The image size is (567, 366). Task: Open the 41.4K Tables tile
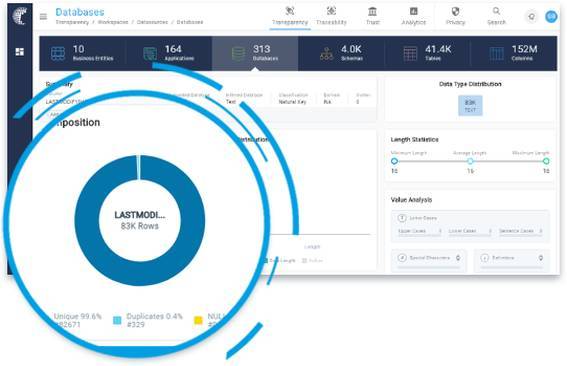coord(427,53)
